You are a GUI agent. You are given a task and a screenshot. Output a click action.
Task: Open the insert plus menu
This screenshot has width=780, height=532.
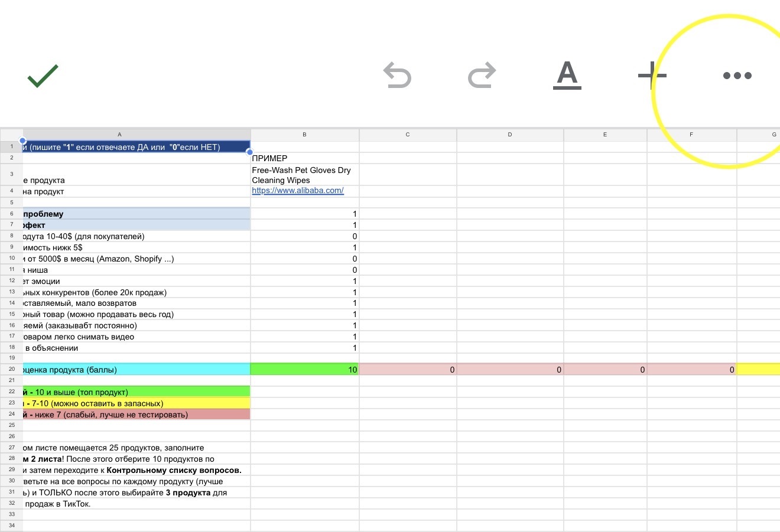[652, 76]
